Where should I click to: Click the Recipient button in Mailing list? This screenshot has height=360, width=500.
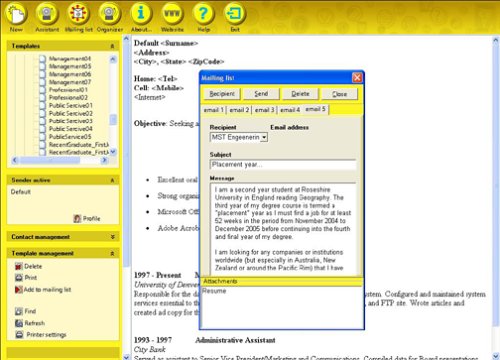[x=222, y=94]
